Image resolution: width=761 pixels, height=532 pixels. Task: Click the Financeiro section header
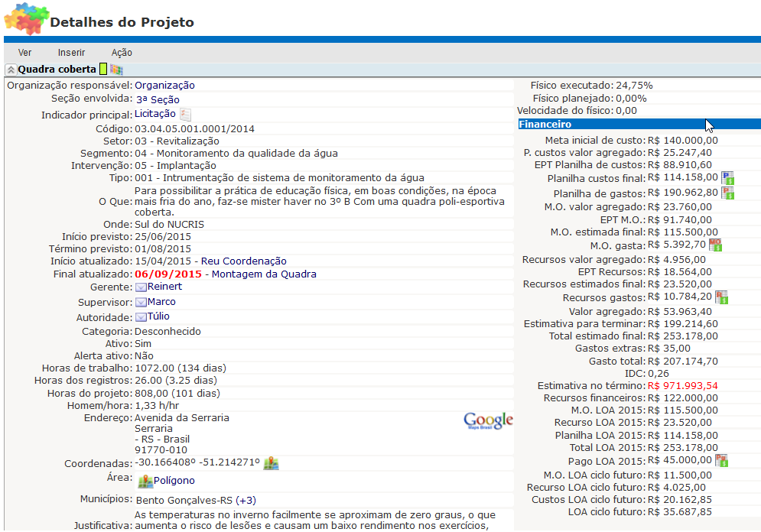639,124
